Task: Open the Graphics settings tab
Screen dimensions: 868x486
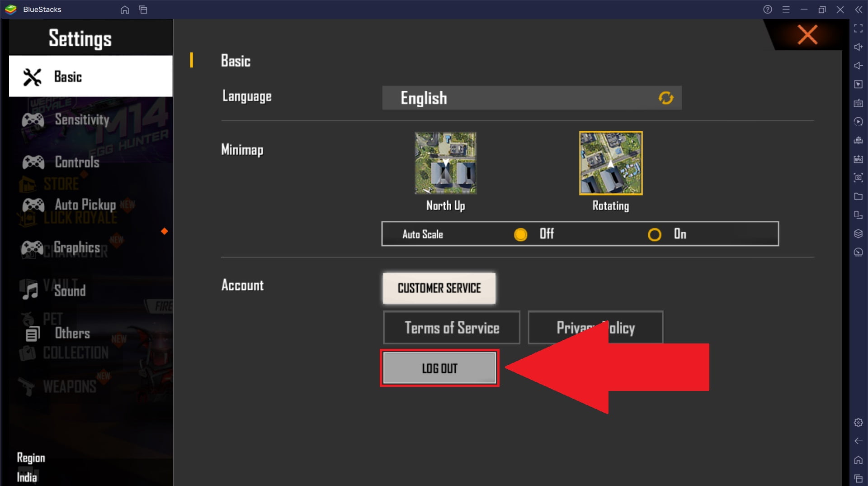Action: click(x=77, y=248)
